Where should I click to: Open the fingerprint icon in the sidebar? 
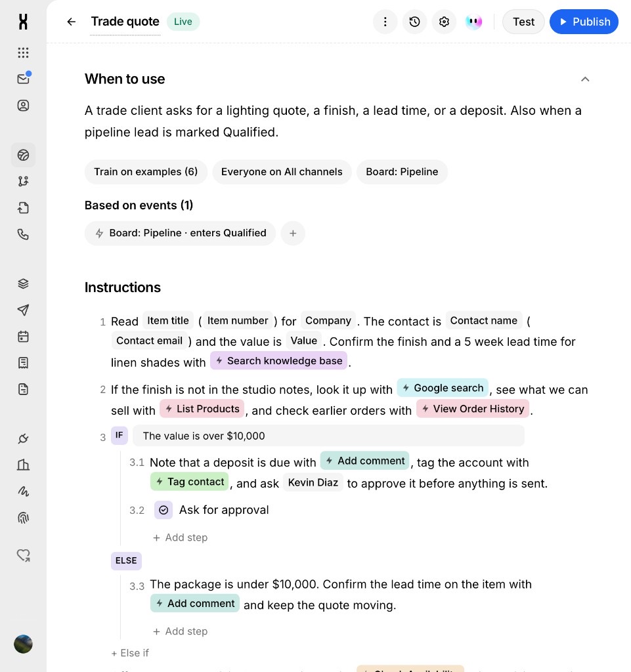[x=23, y=518]
